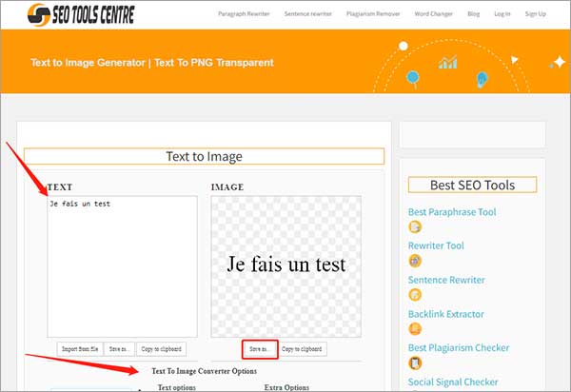571x392 pixels.
Task: Open Social Signal Checker link
Action: (x=453, y=382)
